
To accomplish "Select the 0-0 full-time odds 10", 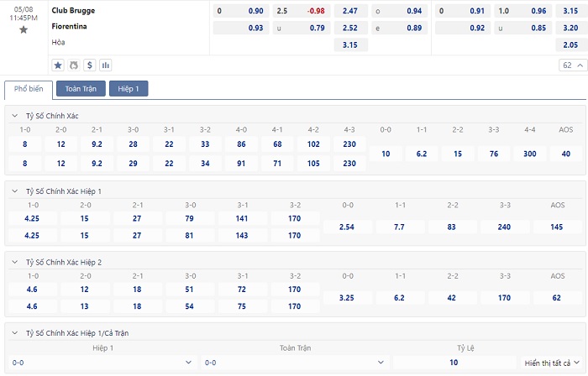I will click(x=386, y=154).
